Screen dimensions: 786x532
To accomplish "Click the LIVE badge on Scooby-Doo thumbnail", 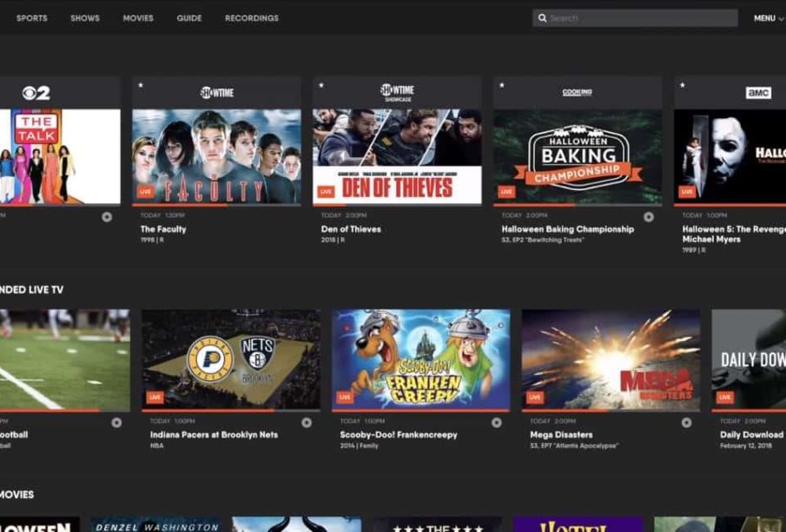I will tap(345, 397).
